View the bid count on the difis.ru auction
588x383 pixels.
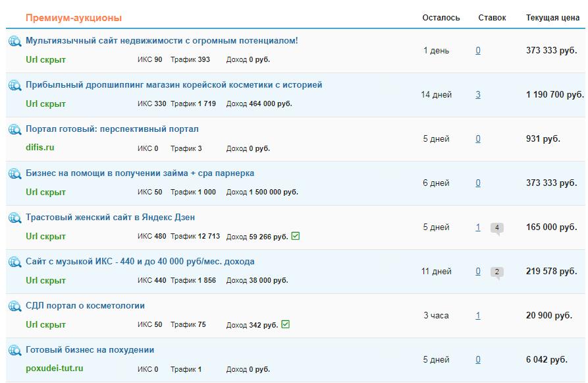[478, 139]
